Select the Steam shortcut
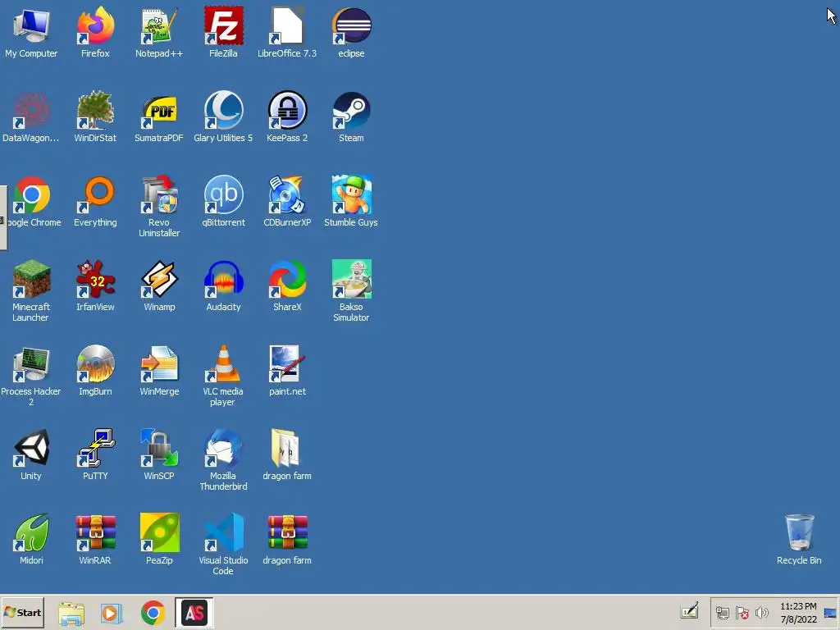 click(351, 110)
